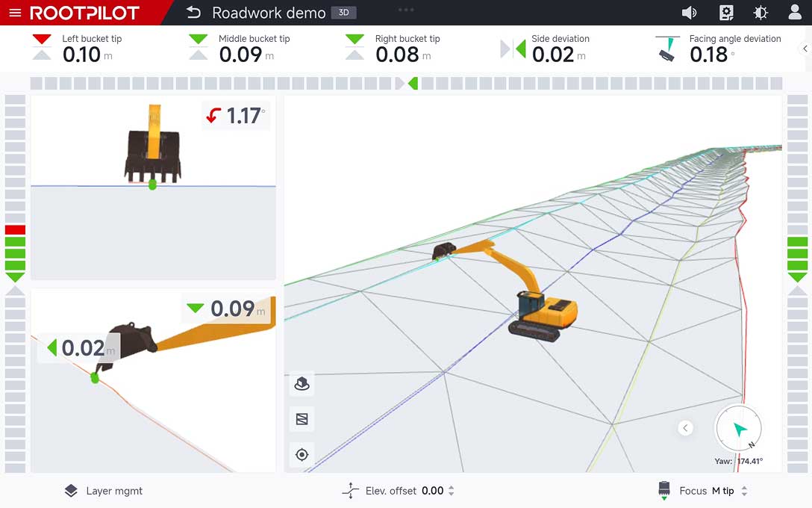
Task: Click the Middle bucket tip value 0.09
Action: point(241,55)
